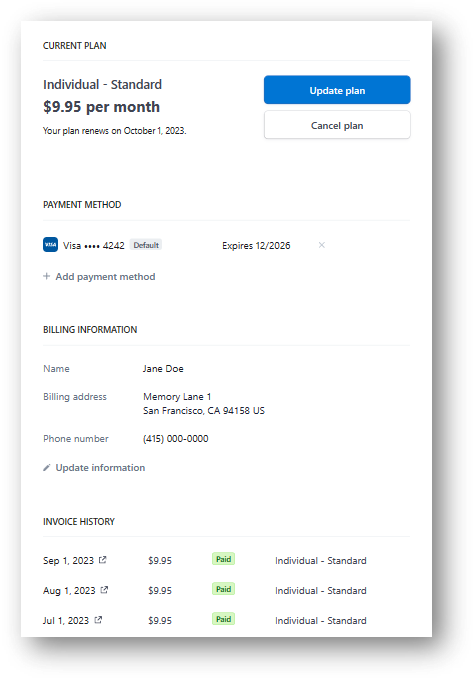The width and height of the screenshot is (474, 679).
Task: Click the name Jane Doe
Action: (x=163, y=369)
